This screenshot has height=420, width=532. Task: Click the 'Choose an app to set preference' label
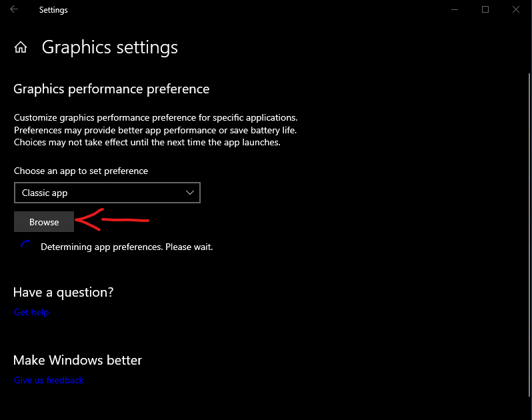point(81,171)
